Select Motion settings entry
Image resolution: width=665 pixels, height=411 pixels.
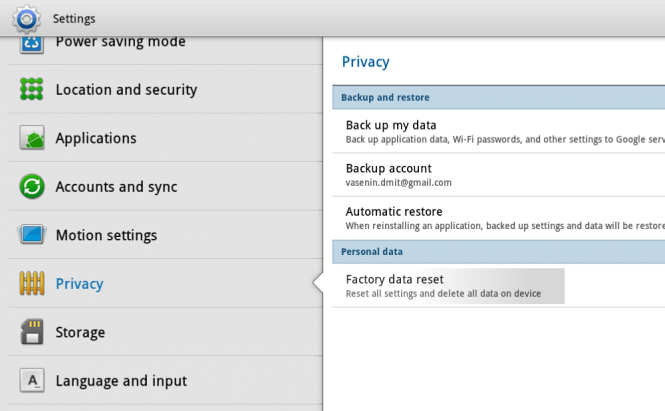(x=166, y=235)
